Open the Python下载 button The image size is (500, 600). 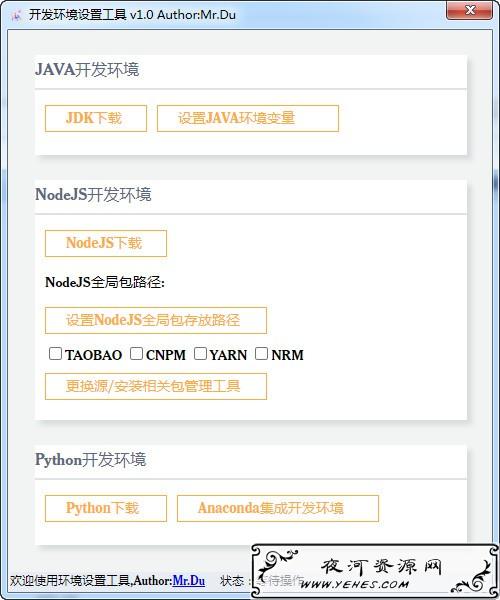click(106, 509)
